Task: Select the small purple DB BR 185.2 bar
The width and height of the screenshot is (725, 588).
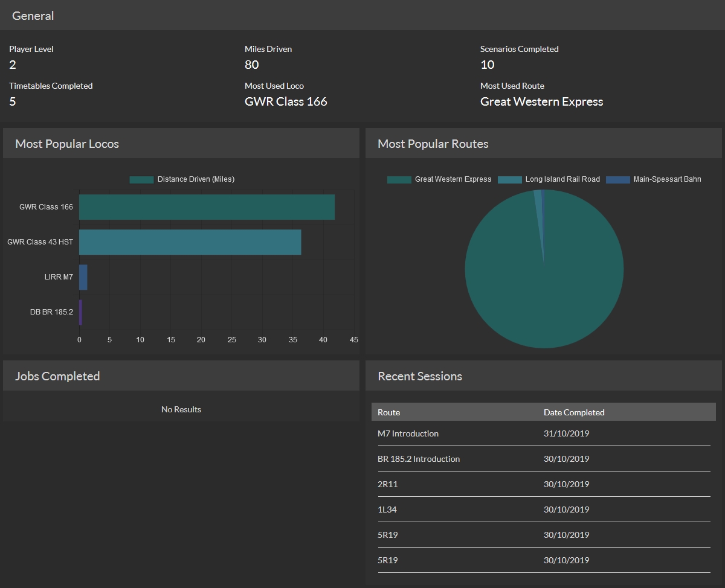Action: pos(80,312)
